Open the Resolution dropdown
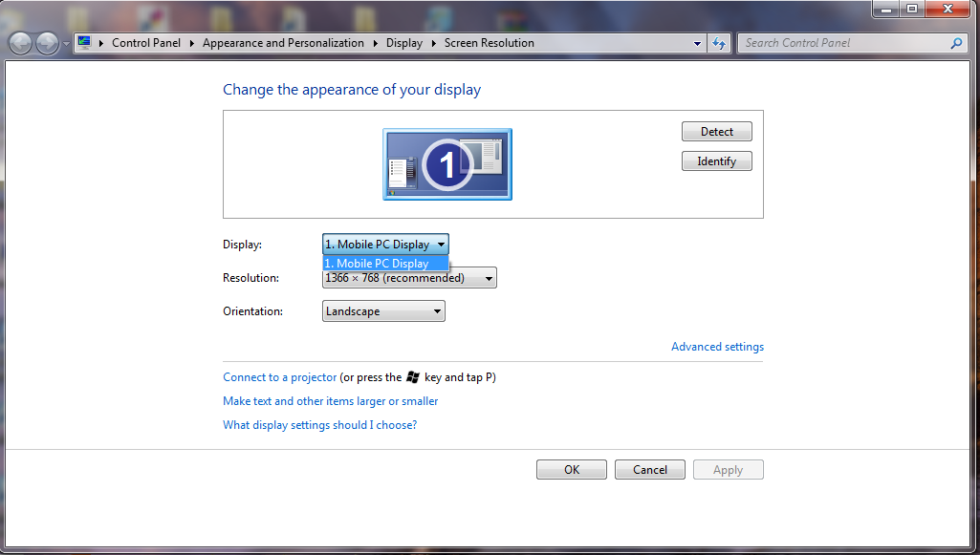 coord(409,279)
